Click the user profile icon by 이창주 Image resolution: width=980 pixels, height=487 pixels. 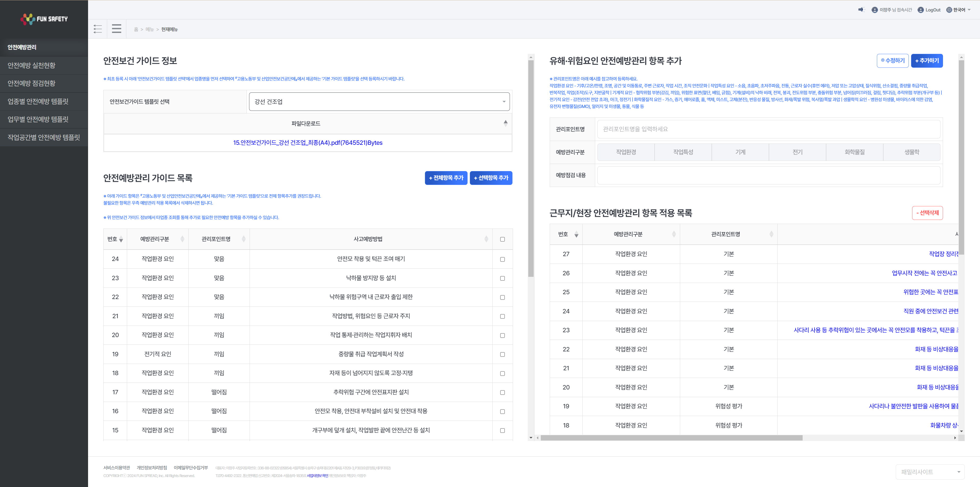click(875, 10)
